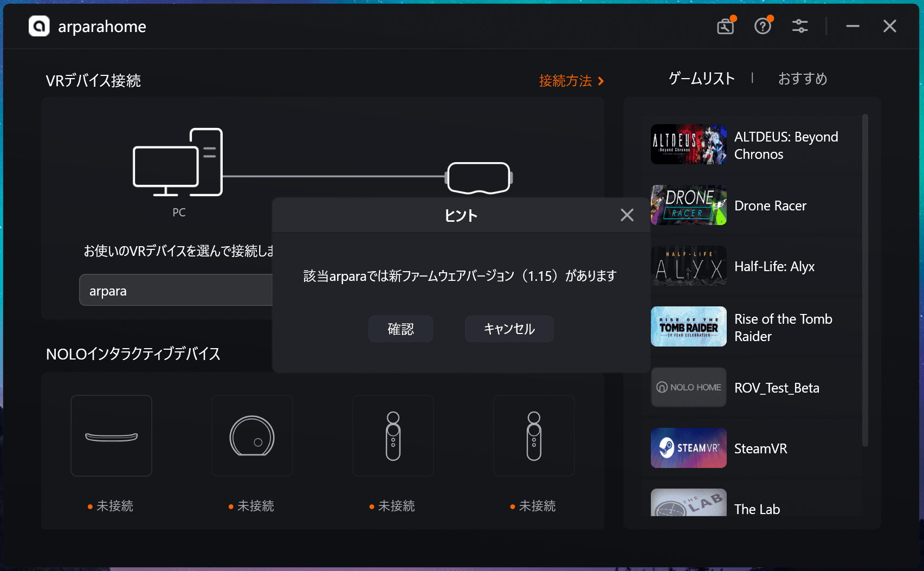Select the NOLO base station device icon

click(x=252, y=436)
